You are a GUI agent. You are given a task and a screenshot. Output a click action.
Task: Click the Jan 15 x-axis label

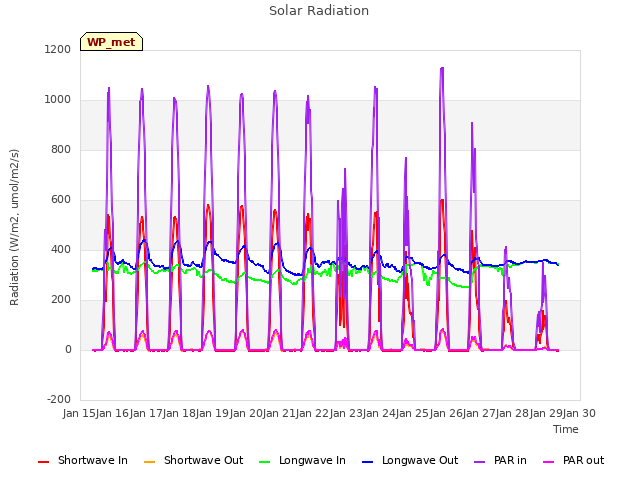click(79, 413)
